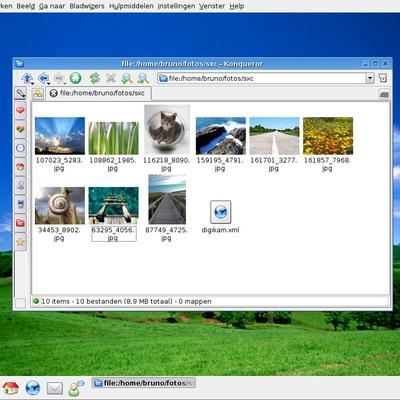Click the digikam.xml file name label
Screen dimensions: 400x400
pyautogui.click(x=220, y=230)
